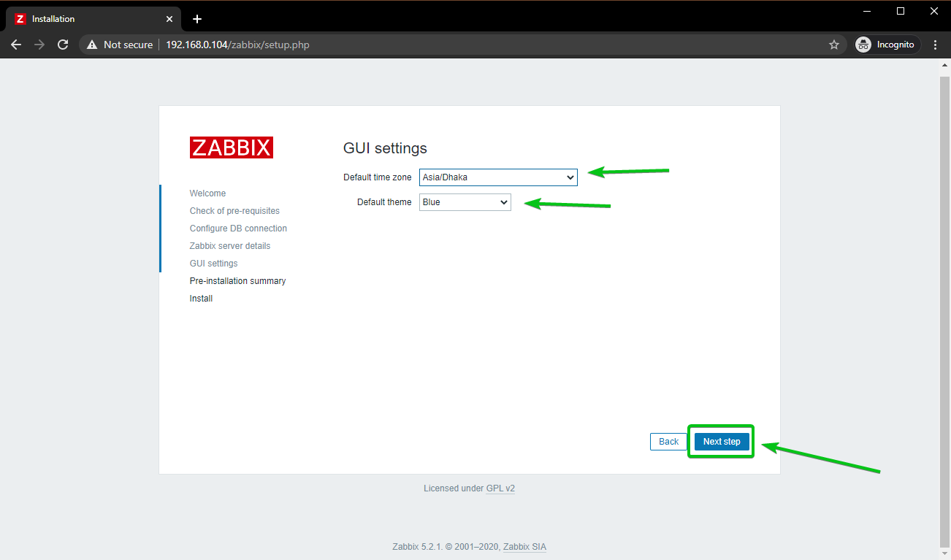951x560 pixels.
Task: Open the Zabbix SIA link
Action: (x=524, y=547)
